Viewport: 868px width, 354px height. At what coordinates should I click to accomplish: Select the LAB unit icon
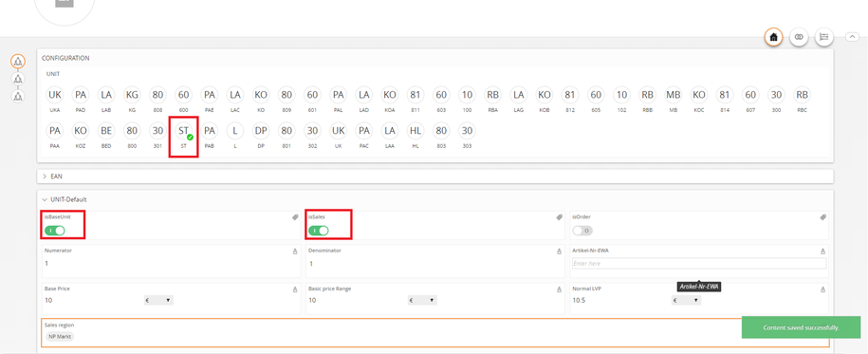[x=106, y=95]
